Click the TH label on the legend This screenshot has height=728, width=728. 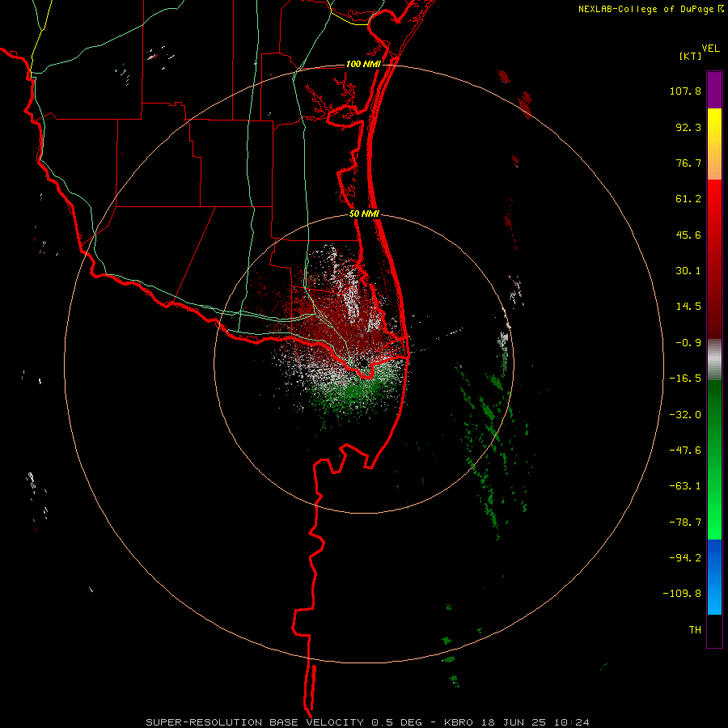click(695, 630)
